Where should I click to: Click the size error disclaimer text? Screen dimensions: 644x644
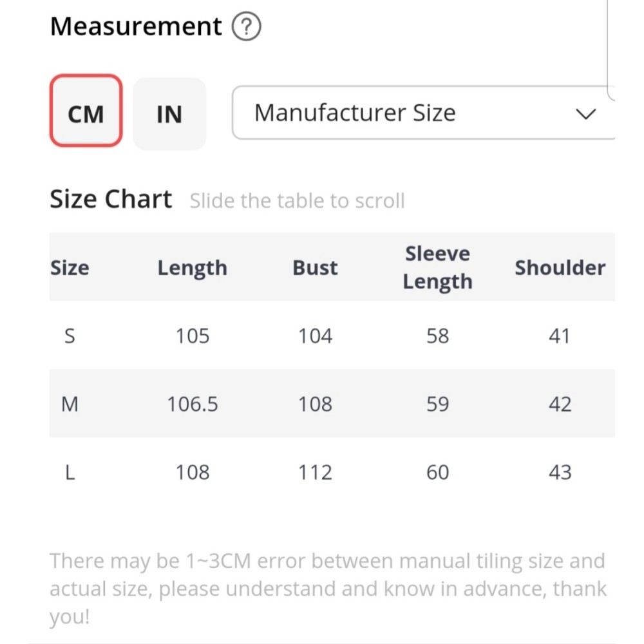pos(327,588)
